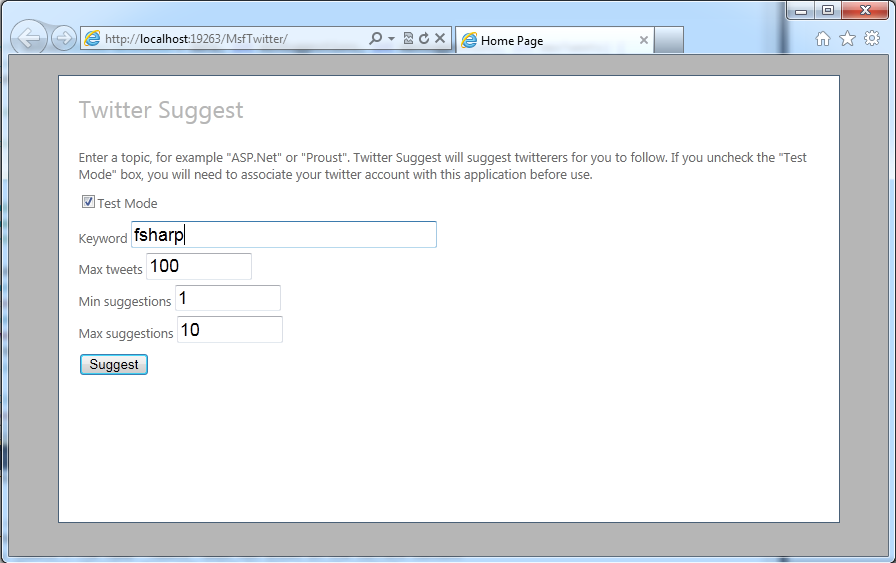Click into the Min suggestions field
The image size is (896, 563).
227,299
